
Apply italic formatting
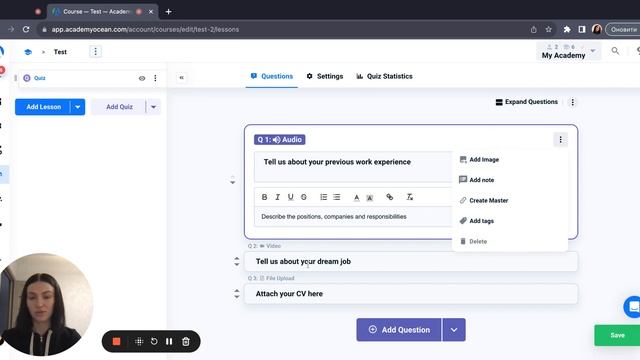tap(278, 197)
